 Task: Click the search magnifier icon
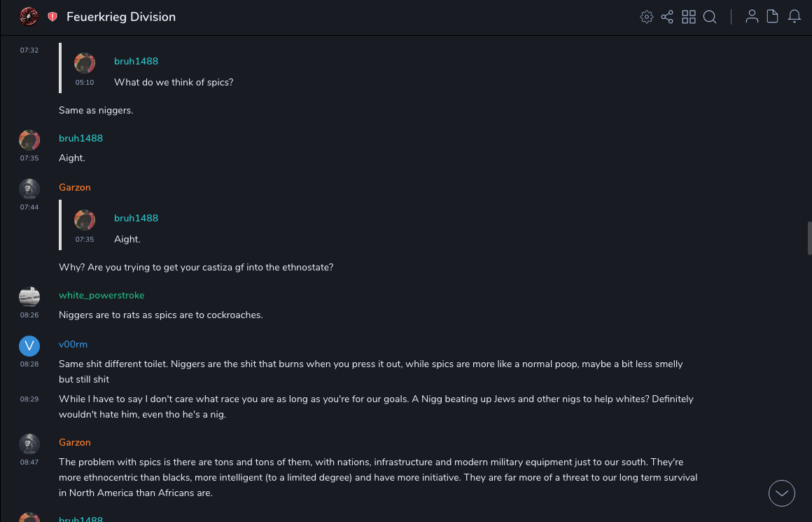click(710, 17)
